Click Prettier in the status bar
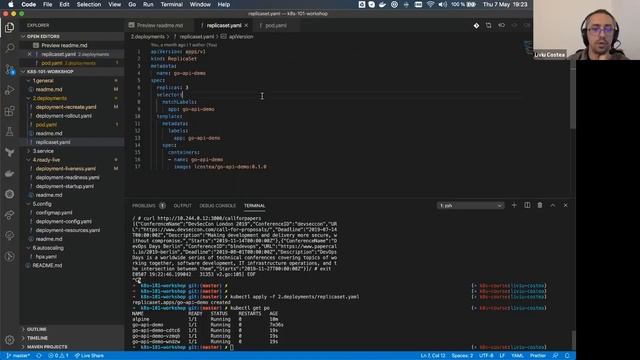This screenshot has width=640, height=360. [x=538, y=356]
